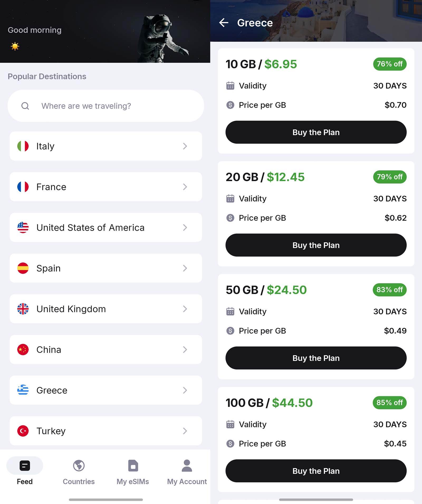
Task: Buy the 100 GB plan
Action: (x=316, y=471)
